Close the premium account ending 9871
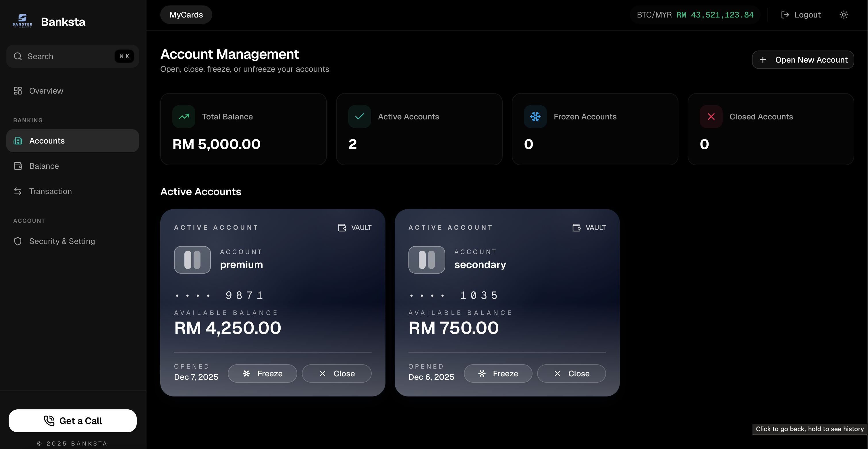This screenshot has height=449, width=868. (336, 373)
